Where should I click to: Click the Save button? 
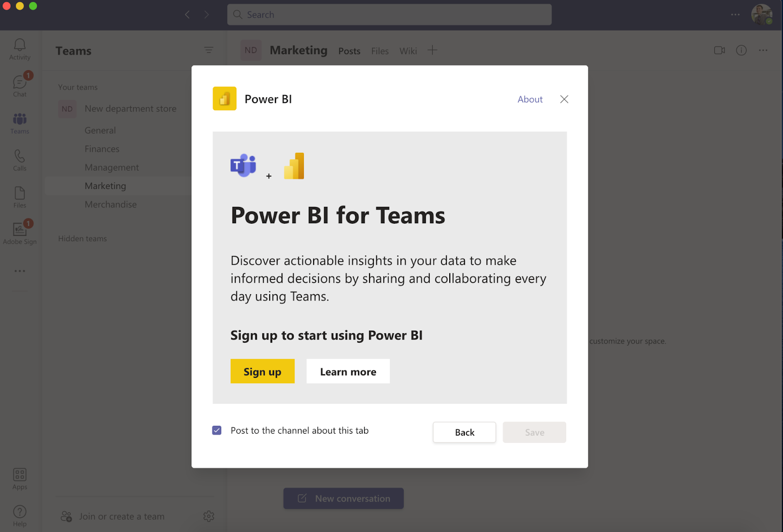tap(534, 432)
